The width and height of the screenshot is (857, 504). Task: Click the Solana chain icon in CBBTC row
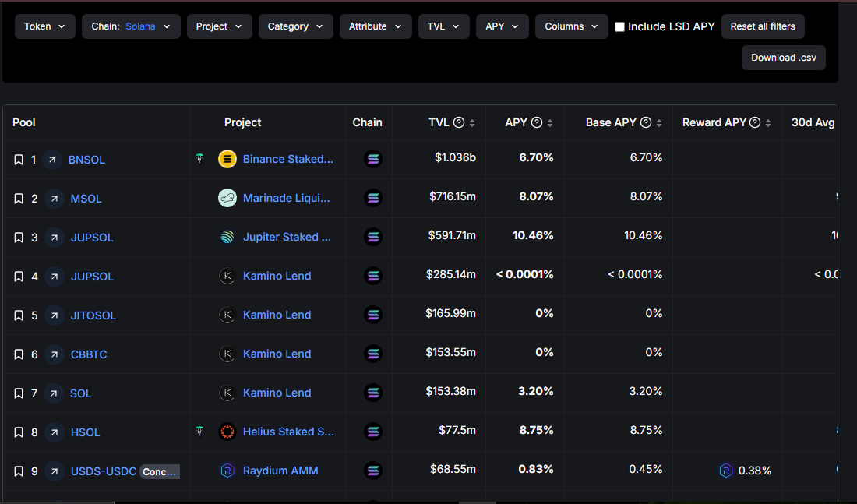coord(373,354)
